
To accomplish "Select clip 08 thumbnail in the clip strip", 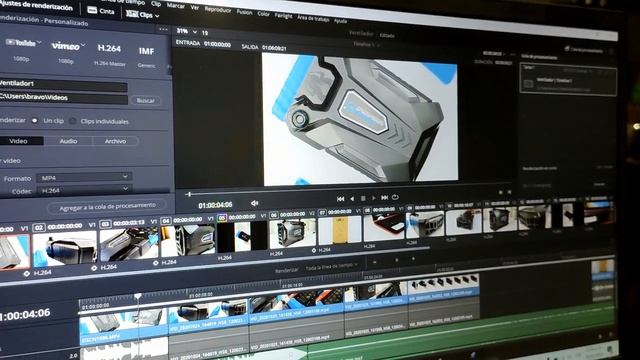I will click(383, 227).
